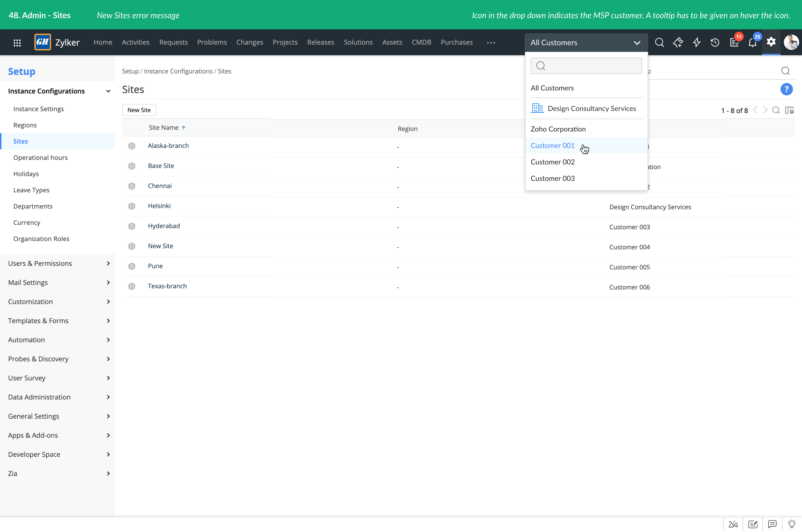The width and height of the screenshot is (802, 532).
Task: Open gear actions for New Site row
Action: [132, 246]
